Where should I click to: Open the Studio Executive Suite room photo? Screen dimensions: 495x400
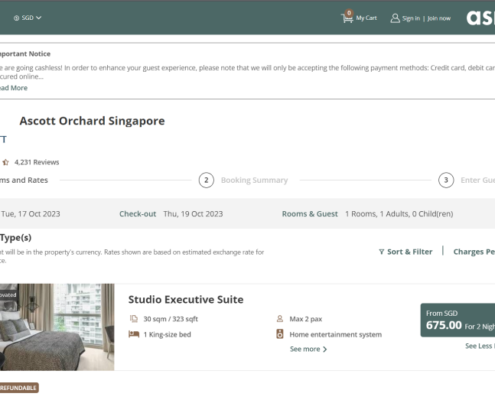coord(57,327)
